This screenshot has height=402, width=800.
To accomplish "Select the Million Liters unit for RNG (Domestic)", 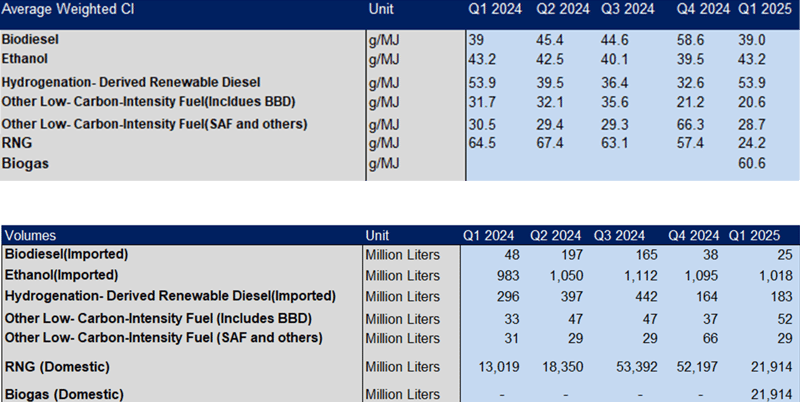I will coord(403,367).
